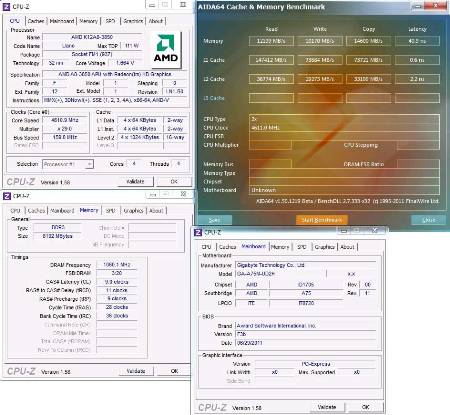Click the Southbridge model value A75
The image size is (450, 415).
click(306, 293)
